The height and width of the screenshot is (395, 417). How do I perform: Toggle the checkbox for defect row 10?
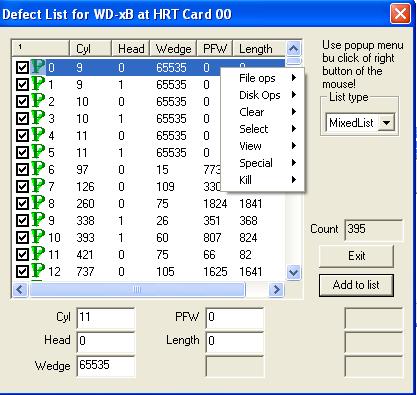pyautogui.click(x=22, y=238)
